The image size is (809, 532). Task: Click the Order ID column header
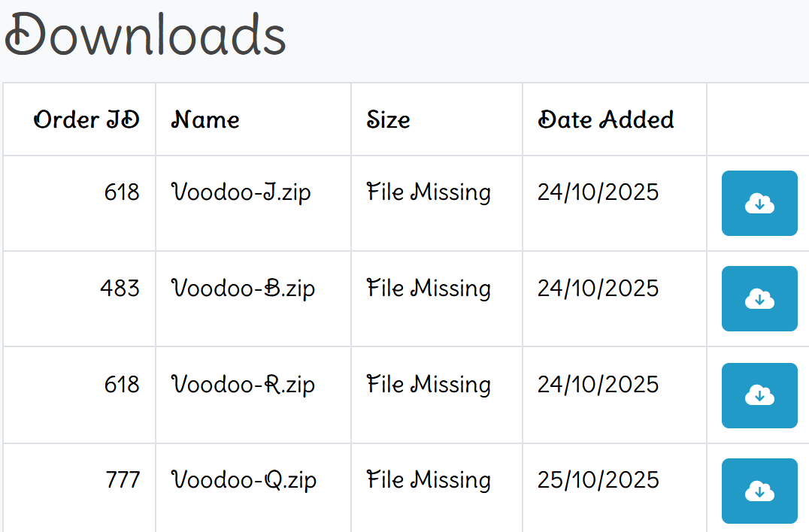point(87,120)
